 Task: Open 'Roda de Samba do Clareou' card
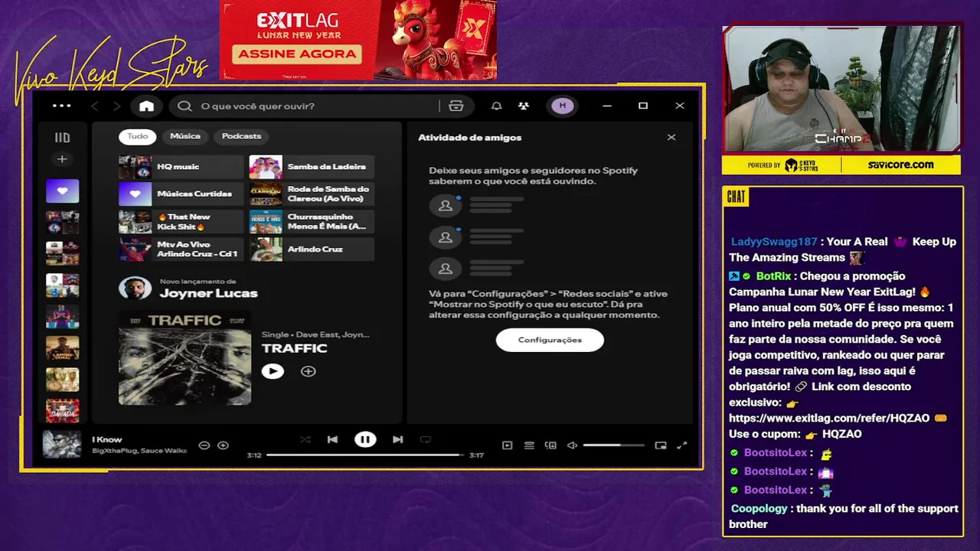coord(312,194)
